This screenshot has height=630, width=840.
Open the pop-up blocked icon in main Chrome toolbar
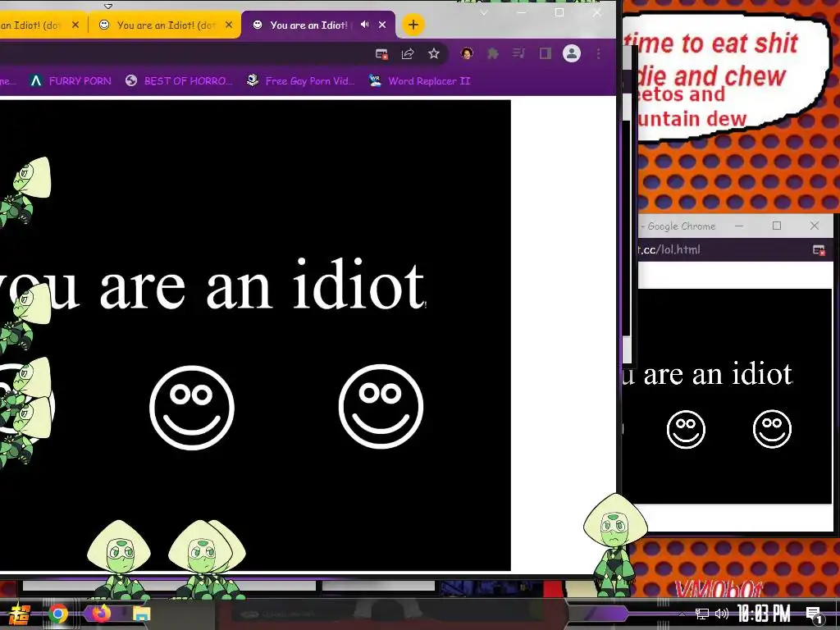(381, 53)
